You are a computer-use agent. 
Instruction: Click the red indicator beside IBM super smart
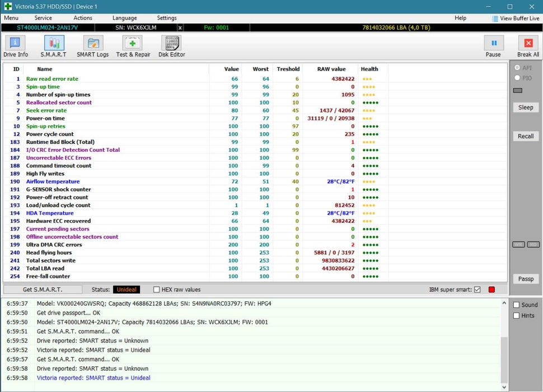point(491,290)
